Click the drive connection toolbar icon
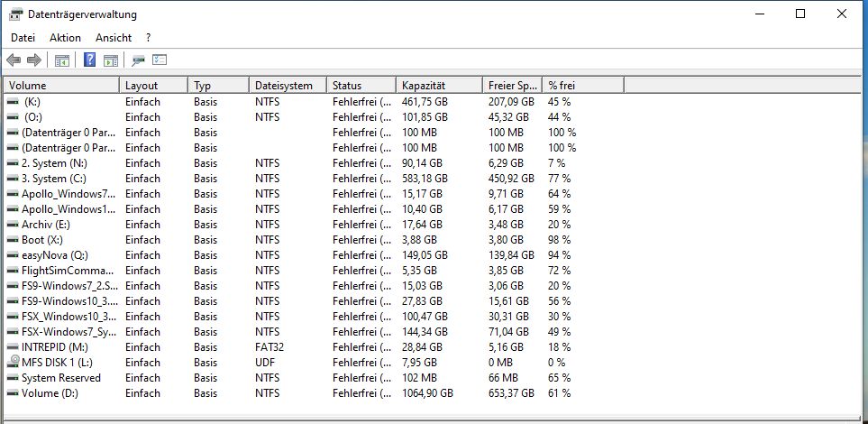Viewport: 868px width, 424px height. tap(139, 60)
